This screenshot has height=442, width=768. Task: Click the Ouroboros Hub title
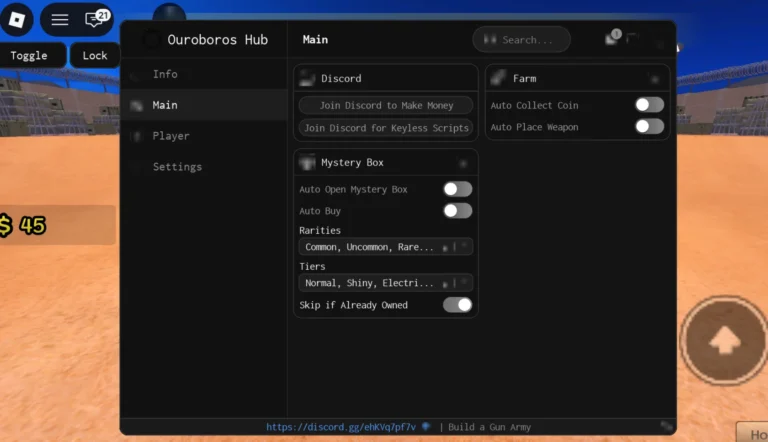click(217, 40)
